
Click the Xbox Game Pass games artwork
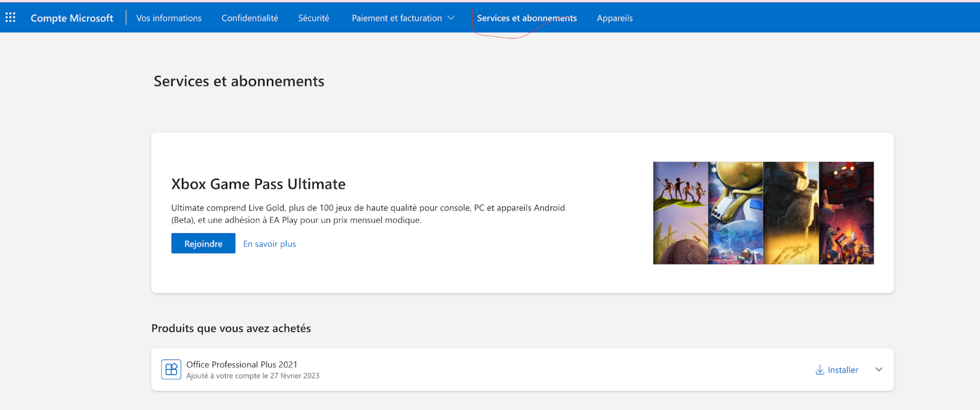(763, 213)
